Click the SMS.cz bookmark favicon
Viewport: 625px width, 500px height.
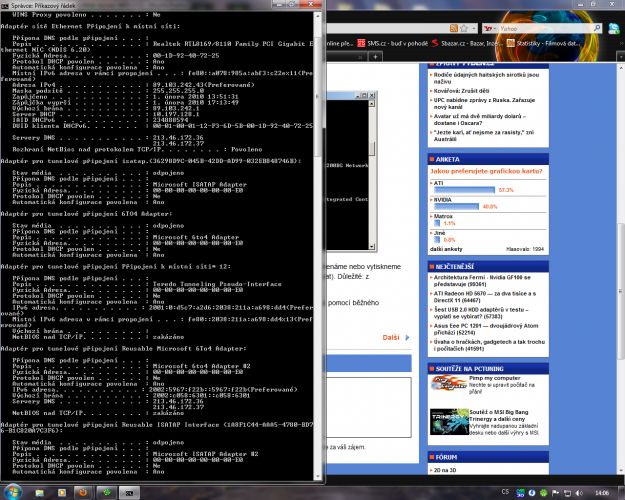tap(361, 43)
